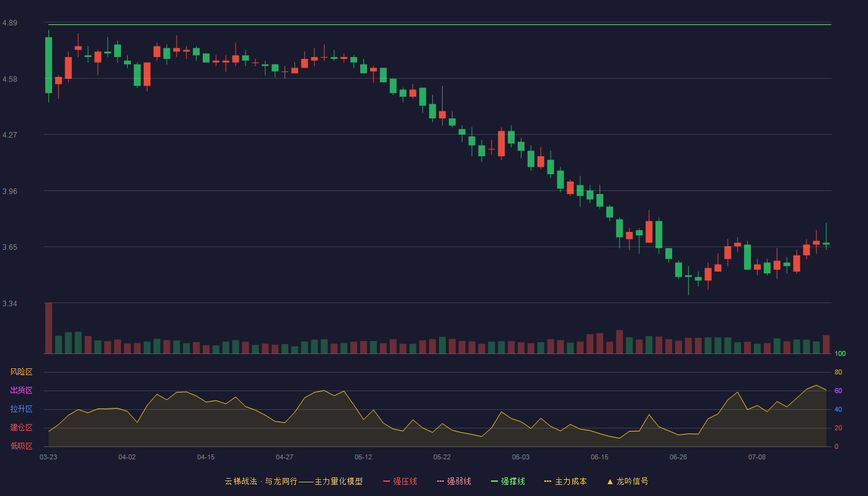The width and height of the screenshot is (868, 496).
Task: Click the 06-15 date label
Action: (600, 457)
